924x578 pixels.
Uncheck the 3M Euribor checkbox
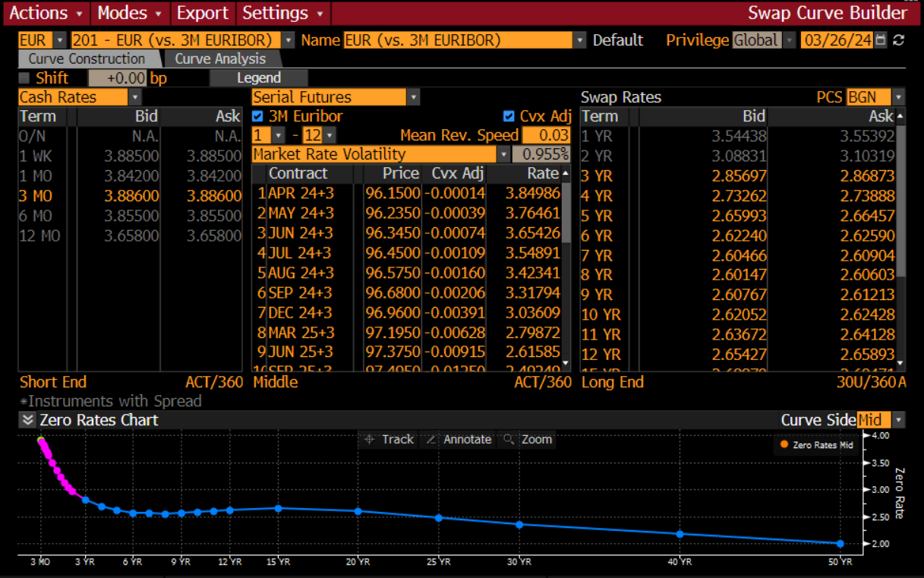[x=257, y=116]
